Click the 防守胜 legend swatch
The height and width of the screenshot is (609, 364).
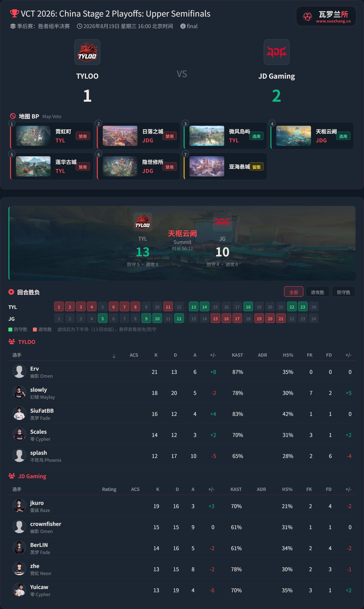(x=10, y=329)
